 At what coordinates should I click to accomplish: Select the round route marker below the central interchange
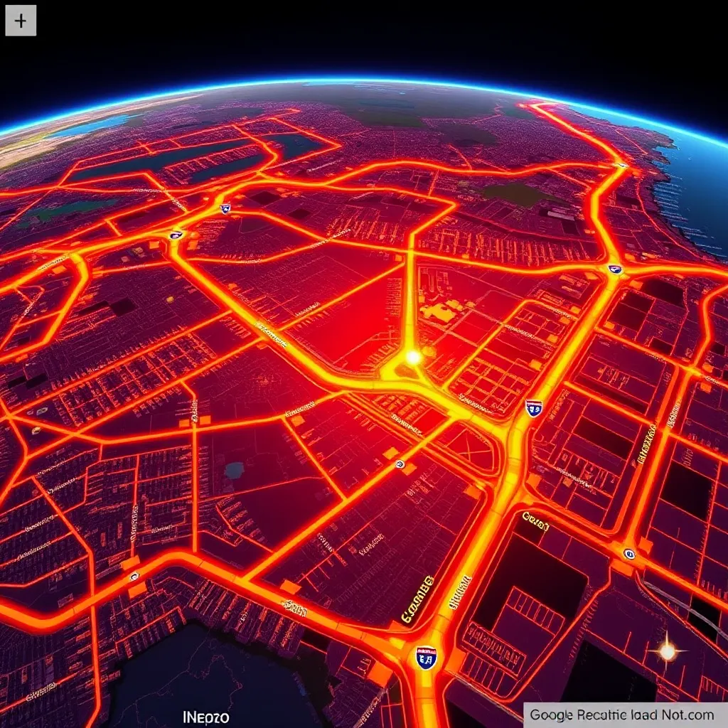[x=400, y=464]
